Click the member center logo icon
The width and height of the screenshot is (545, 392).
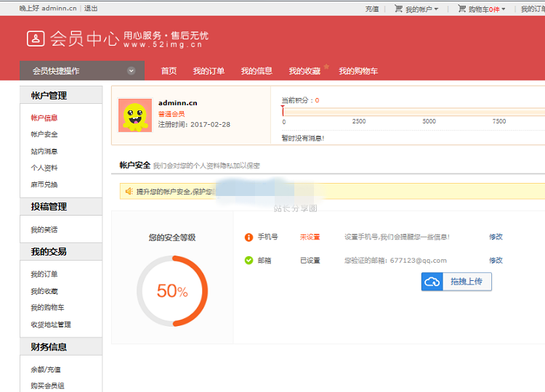36,38
